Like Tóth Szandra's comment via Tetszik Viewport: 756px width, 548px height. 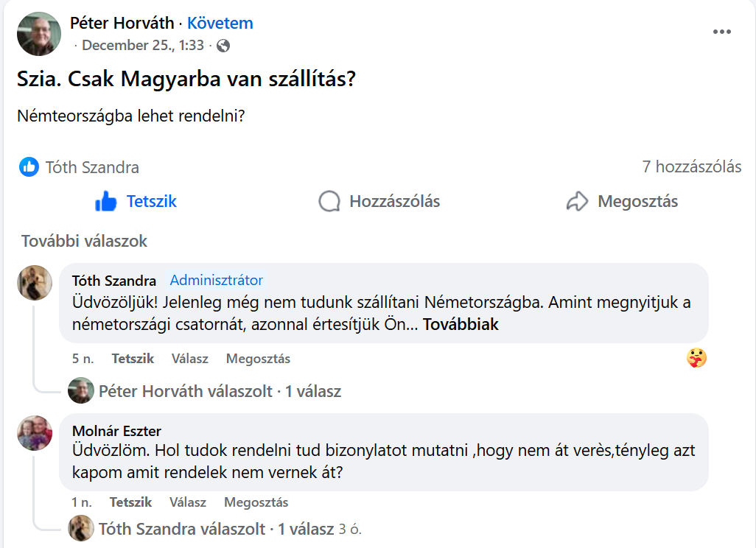pos(133,359)
